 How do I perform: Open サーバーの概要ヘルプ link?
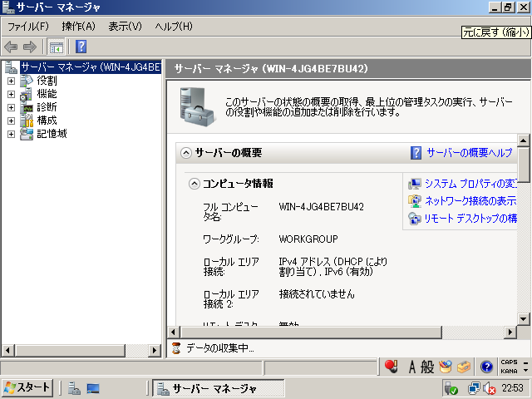coord(469,153)
